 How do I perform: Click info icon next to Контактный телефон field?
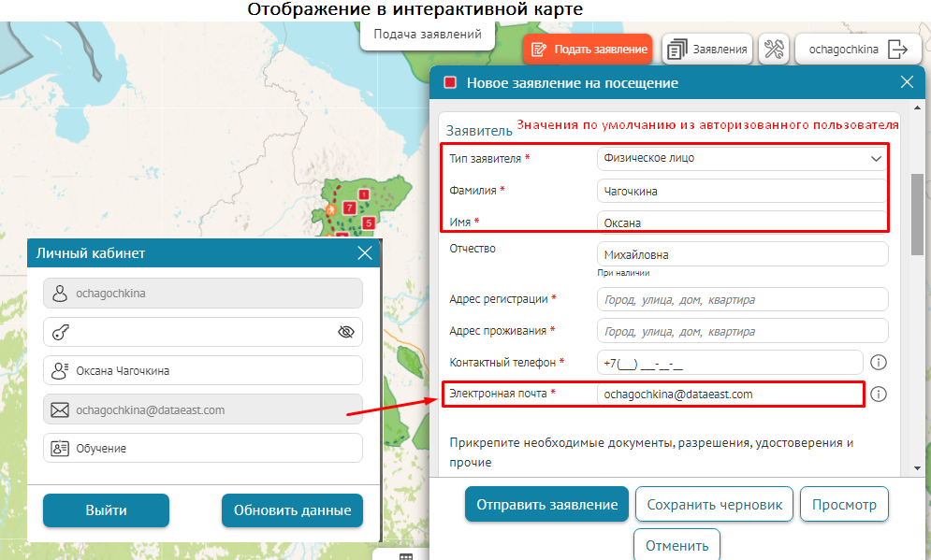point(878,363)
